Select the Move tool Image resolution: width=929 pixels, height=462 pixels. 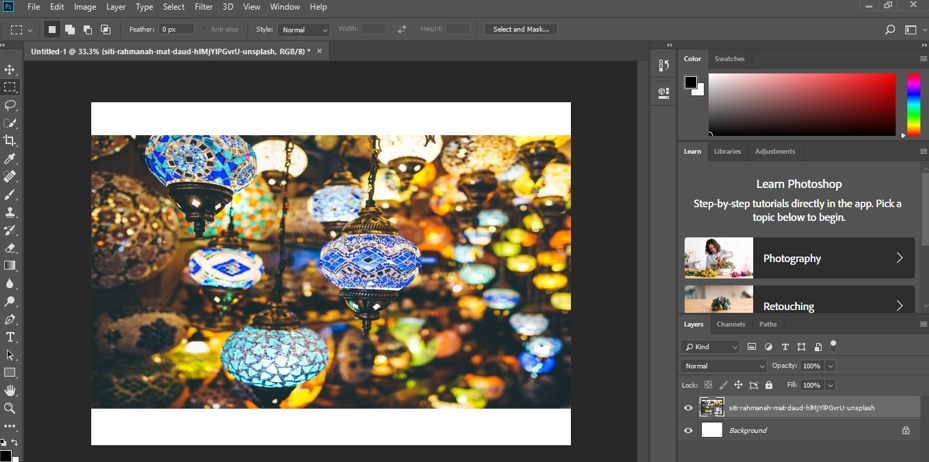tap(9, 70)
